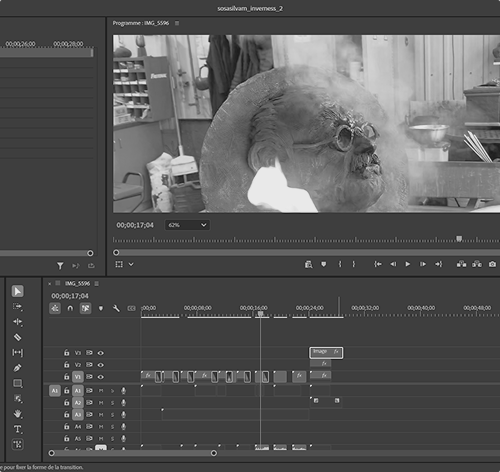Viewport: 500px width, 472px height.
Task: Open IMG_5596 timeline panel menu
Action: [97, 284]
